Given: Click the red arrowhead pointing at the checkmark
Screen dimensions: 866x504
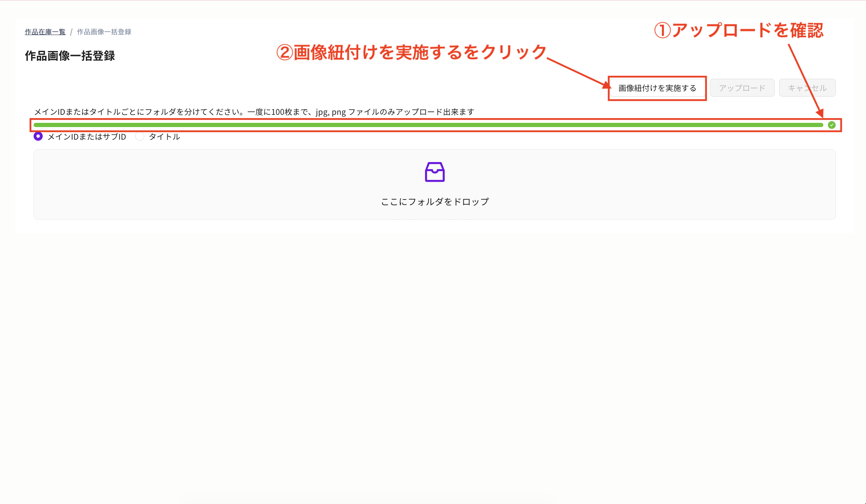Looking at the screenshot, I should 820,113.
